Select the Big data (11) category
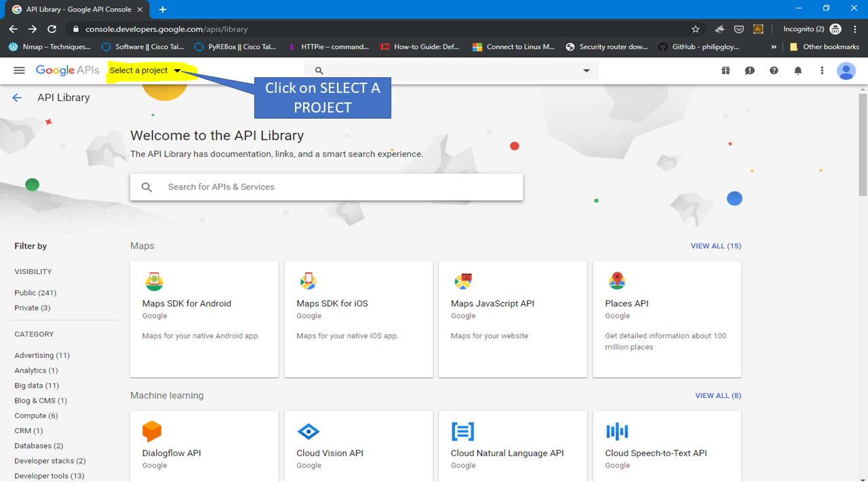This screenshot has width=868, height=488. tap(37, 386)
